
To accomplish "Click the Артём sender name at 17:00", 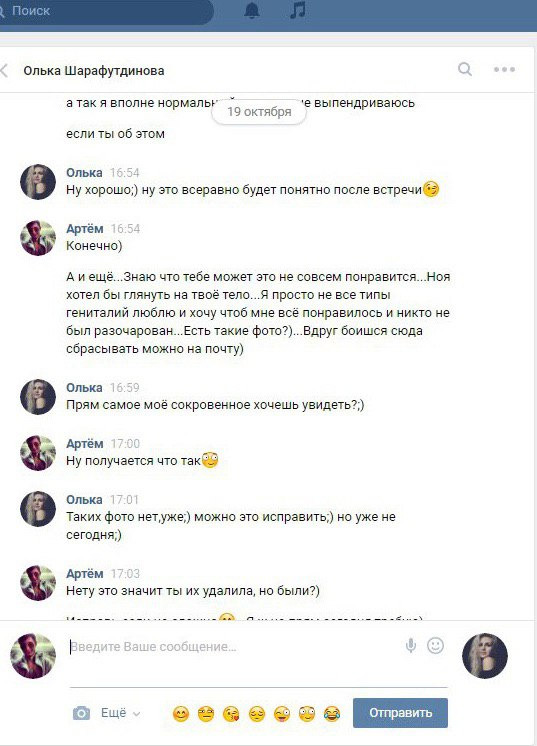I will click(85, 443).
